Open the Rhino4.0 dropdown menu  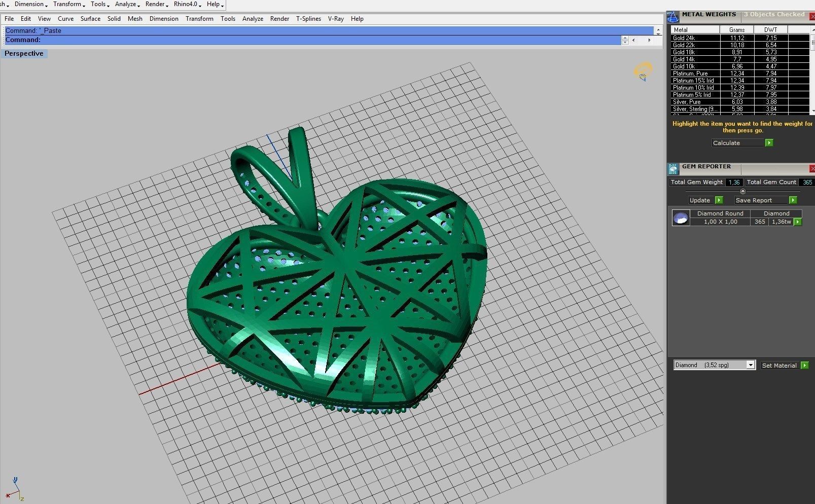point(188,4)
